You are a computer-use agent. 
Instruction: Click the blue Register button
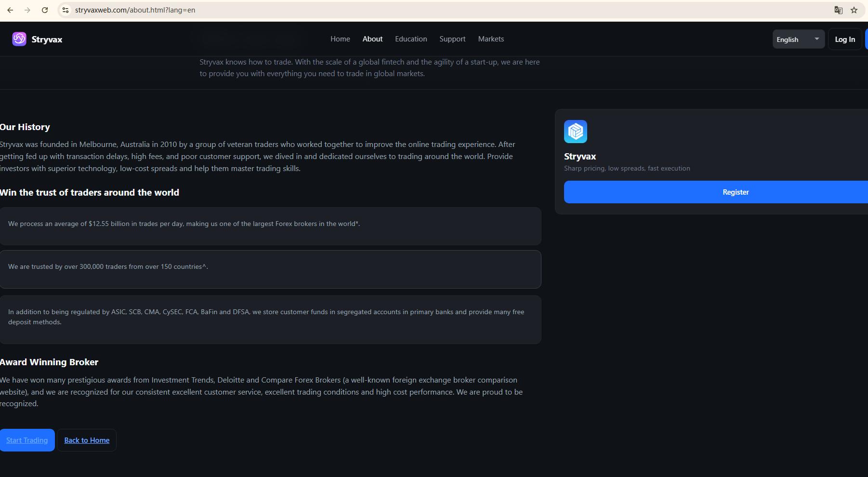(x=716, y=192)
